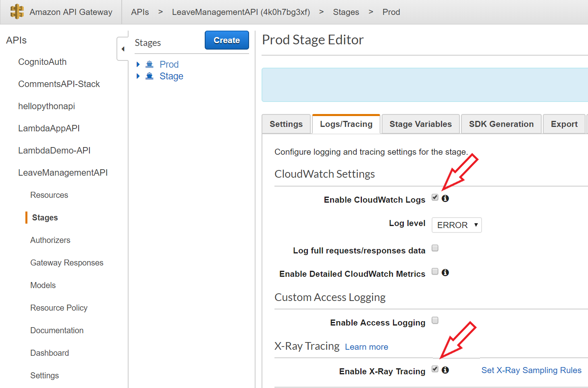Click LeaveManagementAPI breadcrumb link

tap(241, 12)
